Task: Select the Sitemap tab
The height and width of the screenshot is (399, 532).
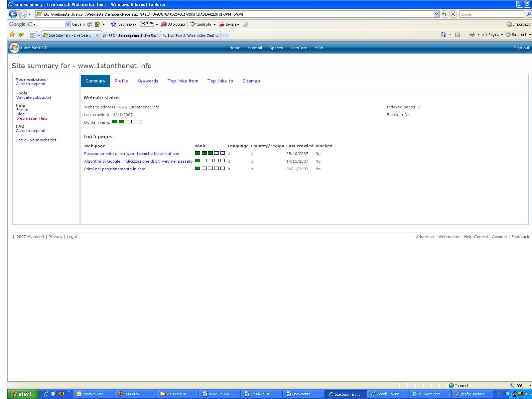Action: 251,81
